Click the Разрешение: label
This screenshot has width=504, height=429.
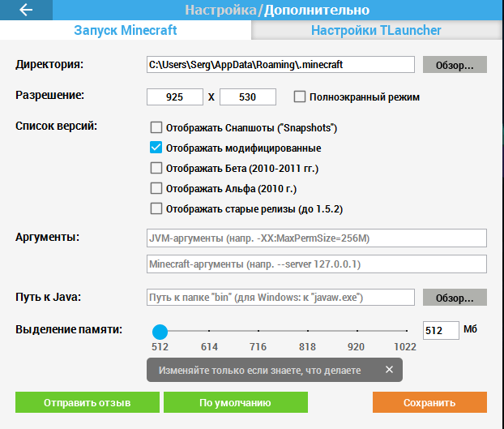click(x=49, y=96)
